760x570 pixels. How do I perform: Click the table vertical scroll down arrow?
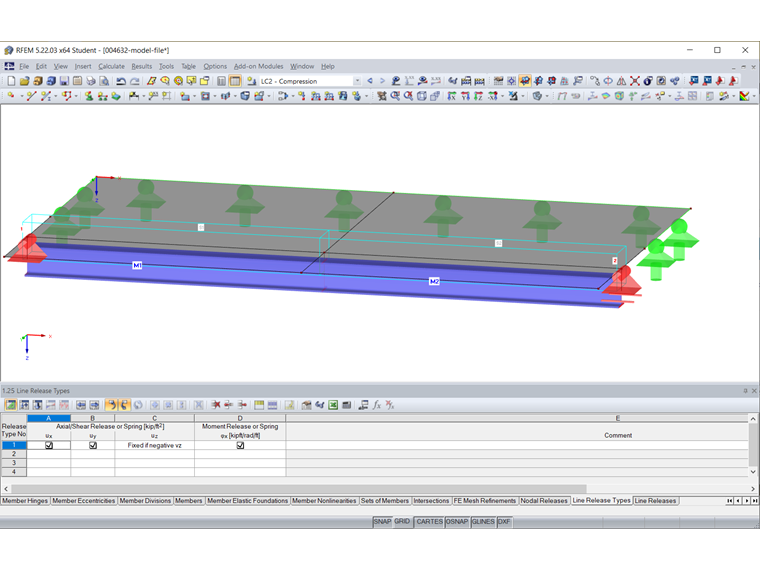(753, 472)
